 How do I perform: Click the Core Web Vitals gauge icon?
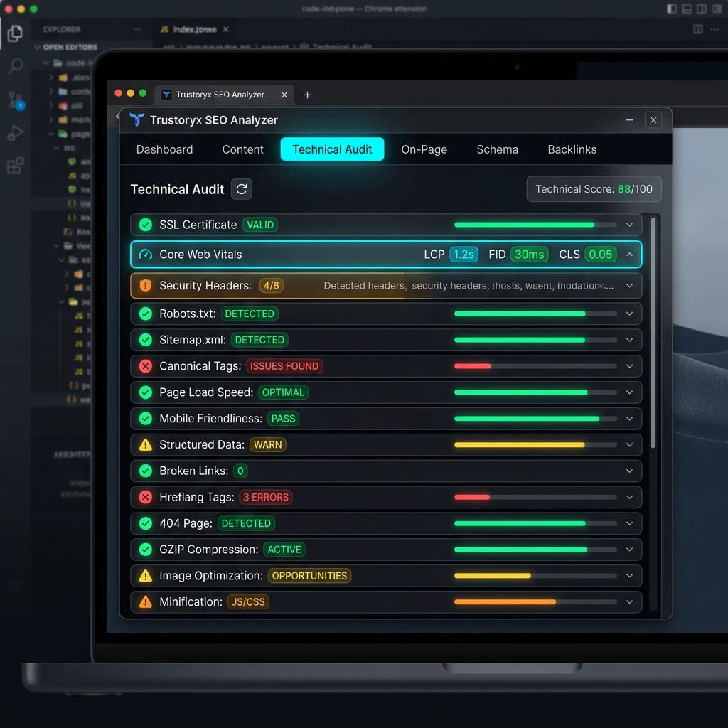146,255
